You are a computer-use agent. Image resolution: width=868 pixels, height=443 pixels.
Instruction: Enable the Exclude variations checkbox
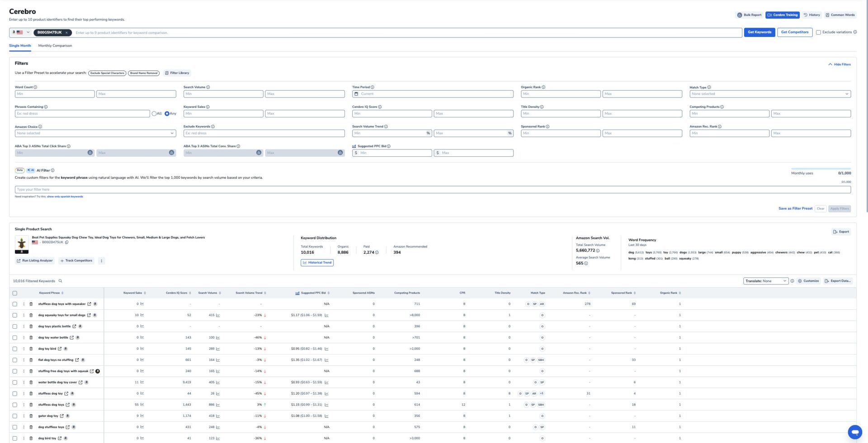(818, 33)
